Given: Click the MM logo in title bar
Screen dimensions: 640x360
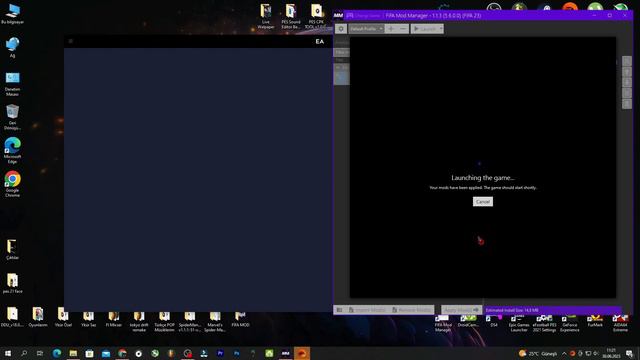Looking at the screenshot, I should [x=338, y=16].
